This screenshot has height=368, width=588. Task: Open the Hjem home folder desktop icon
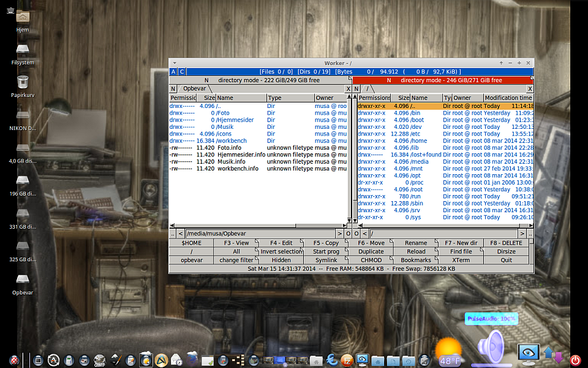pyautogui.click(x=23, y=17)
